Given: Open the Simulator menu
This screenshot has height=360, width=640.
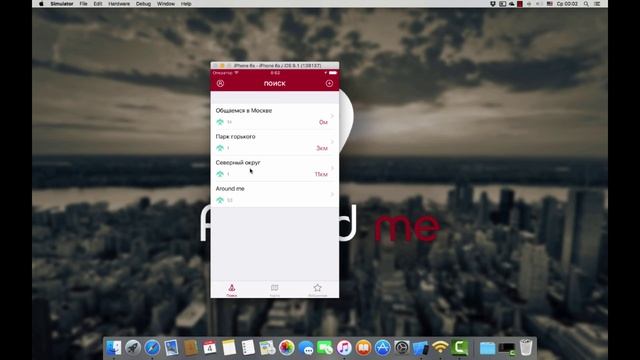Looking at the screenshot, I should [x=62, y=4].
